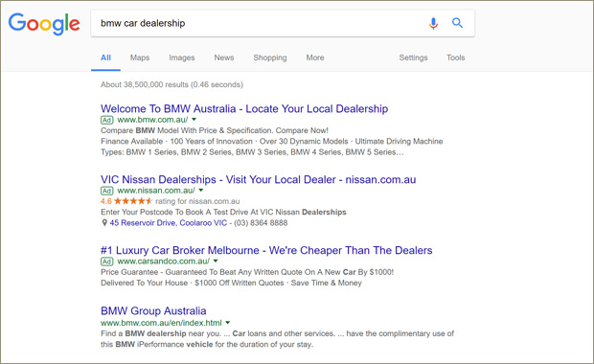Viewport: 594px width, 364px height.
Task: Click the Ad badge beside www.carsandco.com.au/
Action: click(x=107, y=262)
